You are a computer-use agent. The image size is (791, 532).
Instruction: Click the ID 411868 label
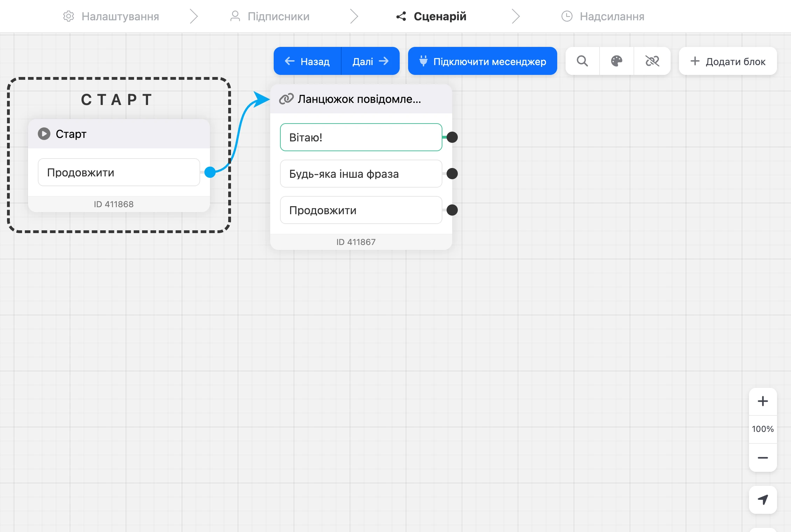click(x=114, y=204)
